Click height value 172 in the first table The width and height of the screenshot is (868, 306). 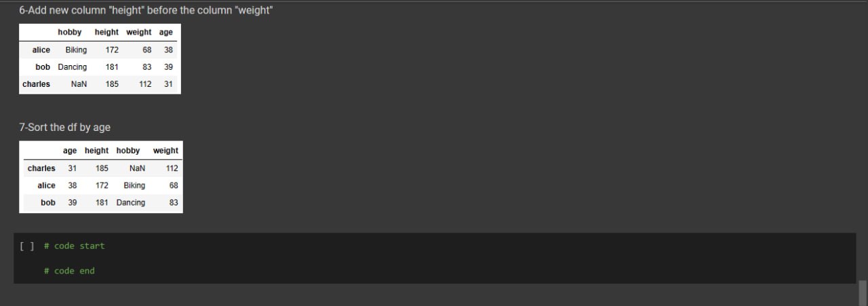point(112,50)
